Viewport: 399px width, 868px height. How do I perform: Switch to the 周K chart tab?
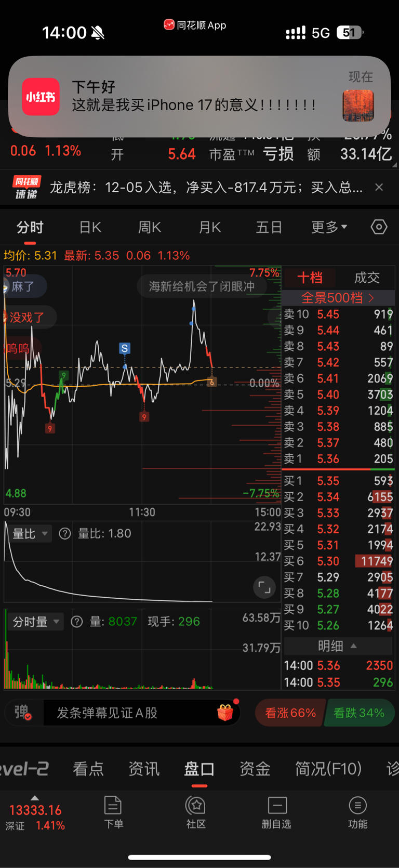click(x=150, y=228)
